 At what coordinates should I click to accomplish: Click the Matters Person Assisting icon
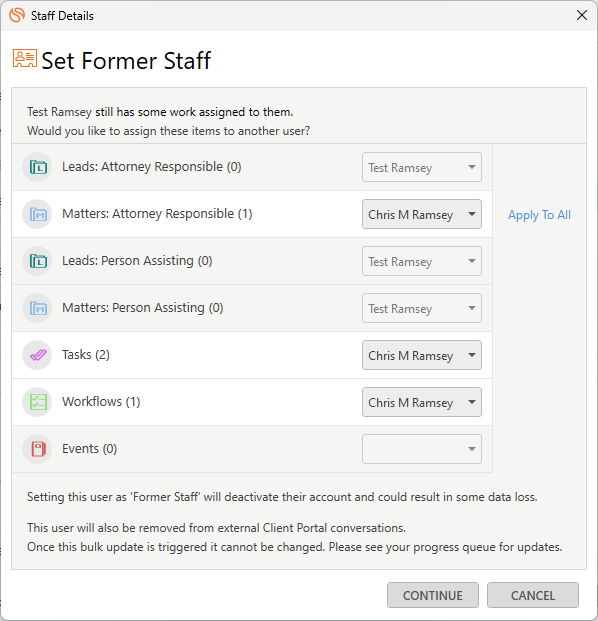point(38,308)
